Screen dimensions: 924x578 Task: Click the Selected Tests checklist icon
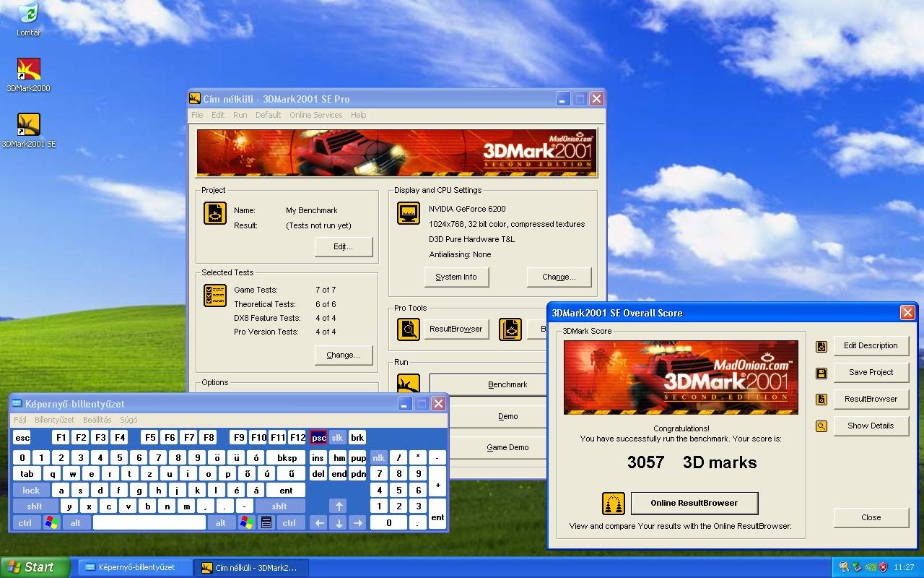(215, 296)
